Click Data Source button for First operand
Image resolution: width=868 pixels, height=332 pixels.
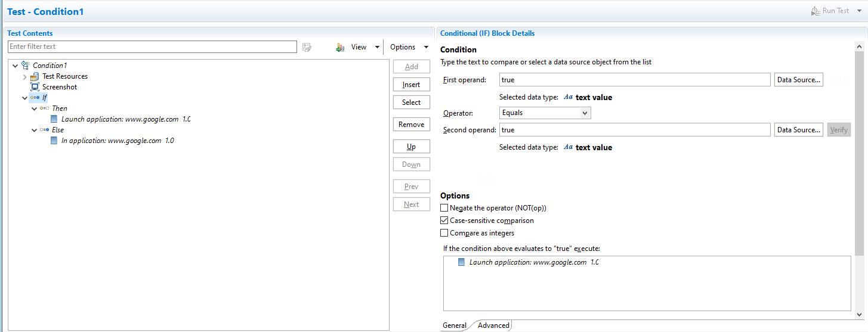tap(799, 80)
